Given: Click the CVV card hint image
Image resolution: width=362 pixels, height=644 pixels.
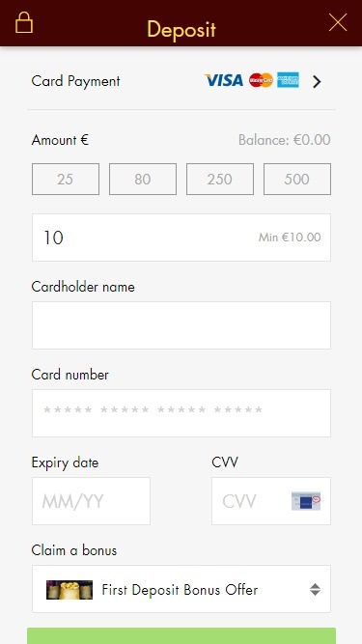Looking at the screenshot, I should (x=306, y=501).
